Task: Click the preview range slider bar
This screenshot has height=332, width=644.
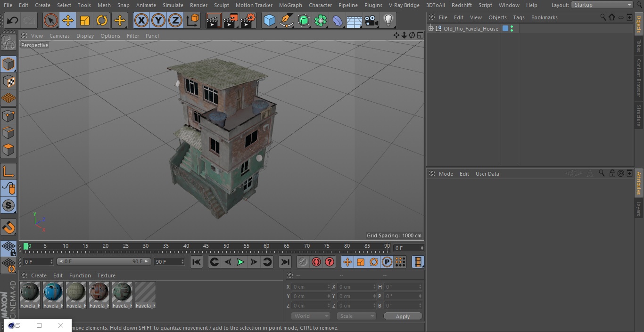Action: click(x=104, y=261)
